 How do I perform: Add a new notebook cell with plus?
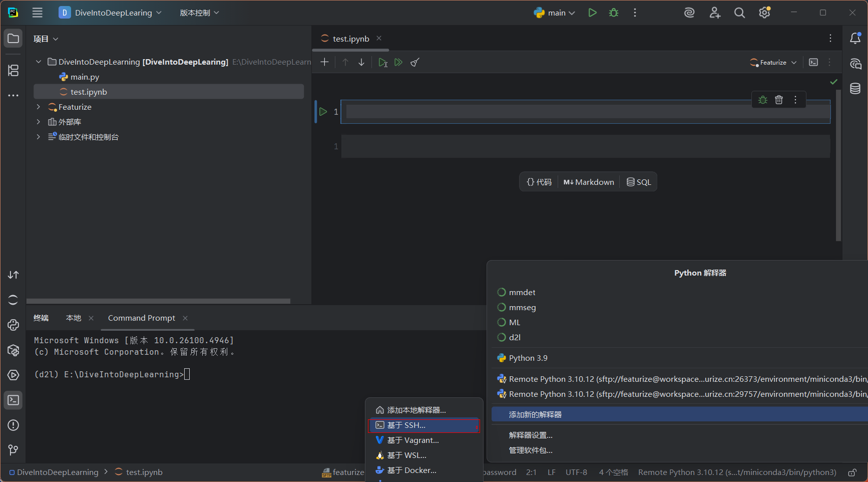(x=324, y=62)
